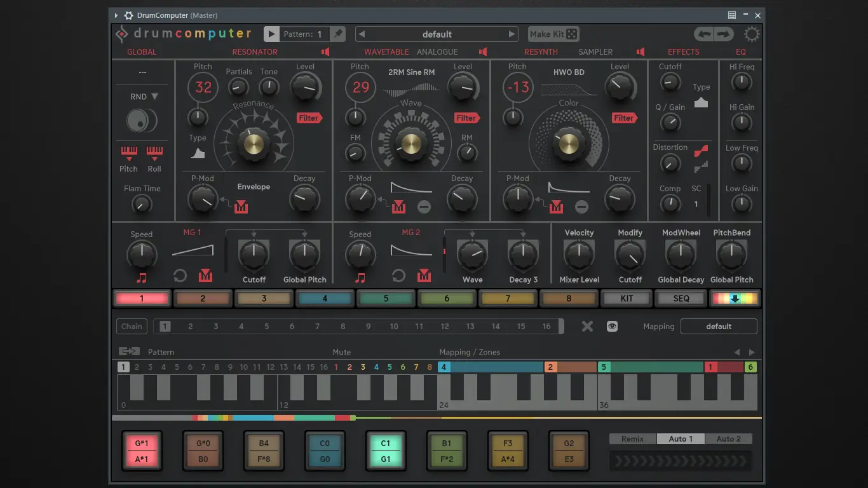
Task: Click the yellow progress bar below the keyboard
Action: click(597, 417)
